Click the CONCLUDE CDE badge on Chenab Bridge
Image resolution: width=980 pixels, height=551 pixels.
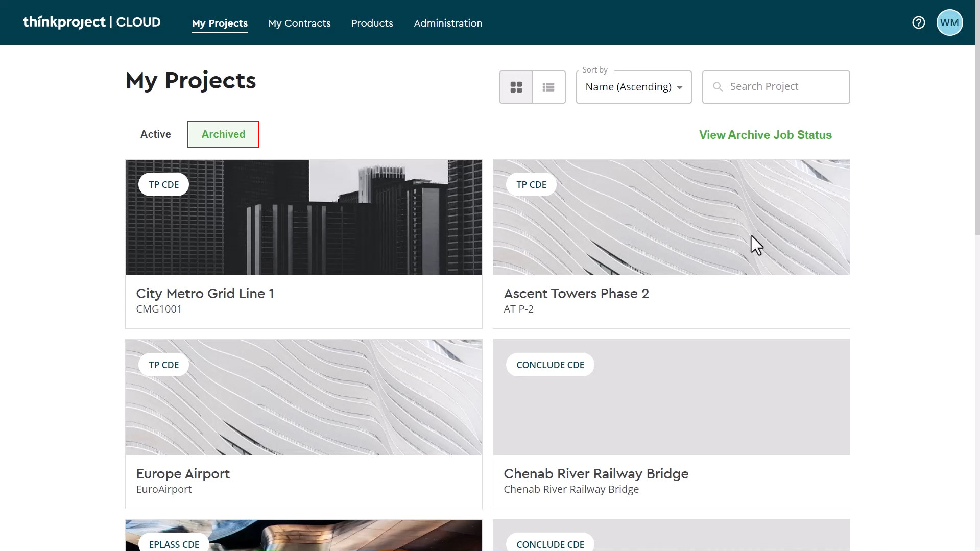coord(550,365)
